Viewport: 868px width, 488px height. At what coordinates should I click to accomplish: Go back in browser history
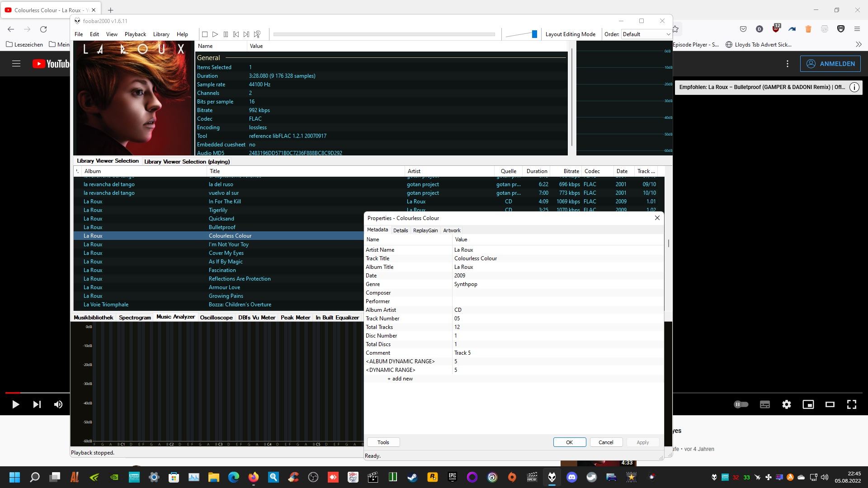(x=11, y=29)
